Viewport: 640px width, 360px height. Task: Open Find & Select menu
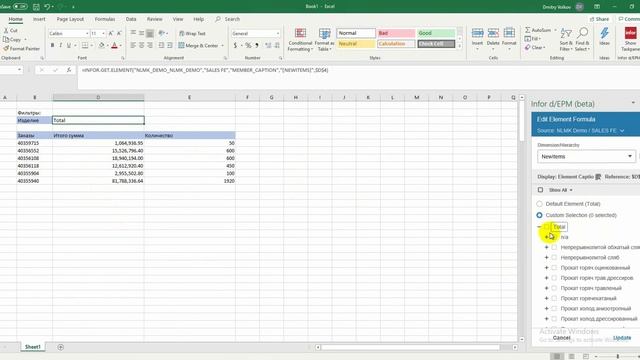(583, 40)
